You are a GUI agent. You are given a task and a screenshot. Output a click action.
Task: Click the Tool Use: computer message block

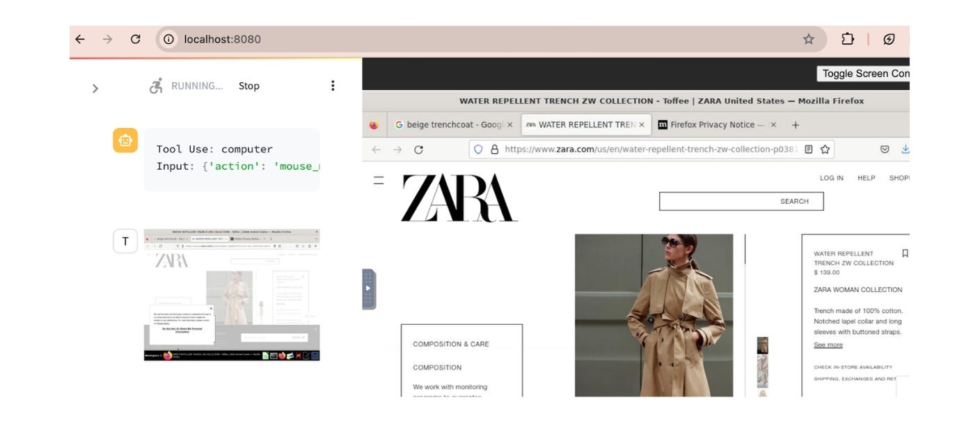pos(232,159)
